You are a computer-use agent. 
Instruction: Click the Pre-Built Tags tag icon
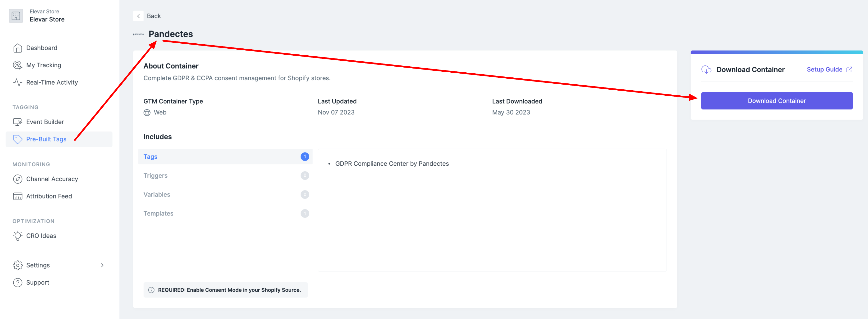coord(17,139)
